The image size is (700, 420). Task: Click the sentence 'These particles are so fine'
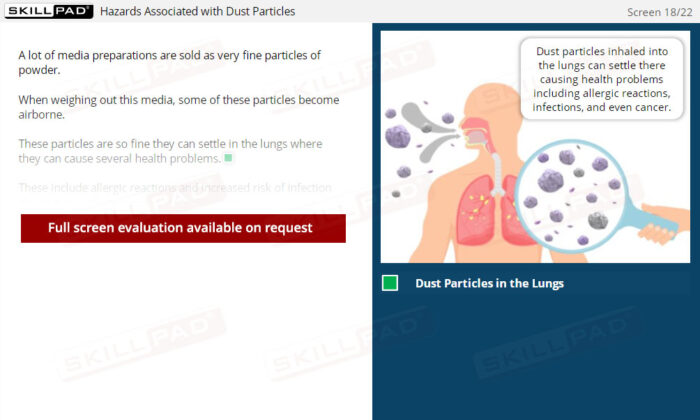coord(170,151)
